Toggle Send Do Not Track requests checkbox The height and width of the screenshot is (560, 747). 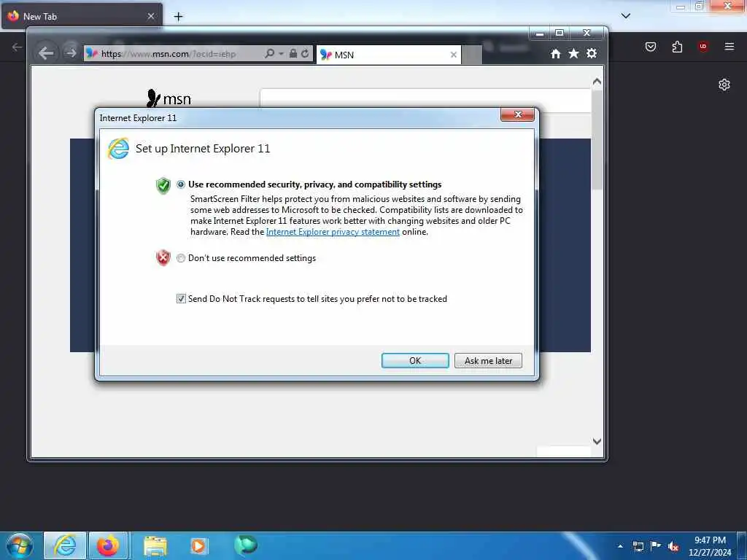click(x=181, y=298)
